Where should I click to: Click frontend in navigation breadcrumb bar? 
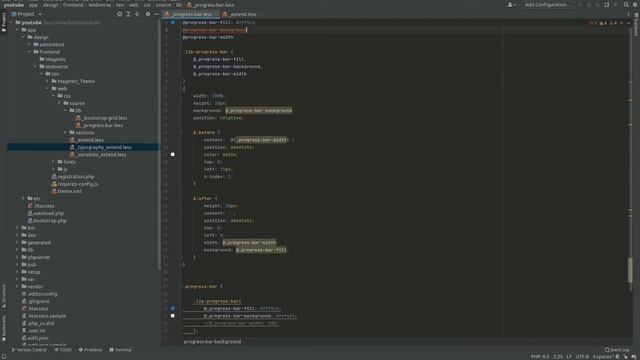[73, 5]
